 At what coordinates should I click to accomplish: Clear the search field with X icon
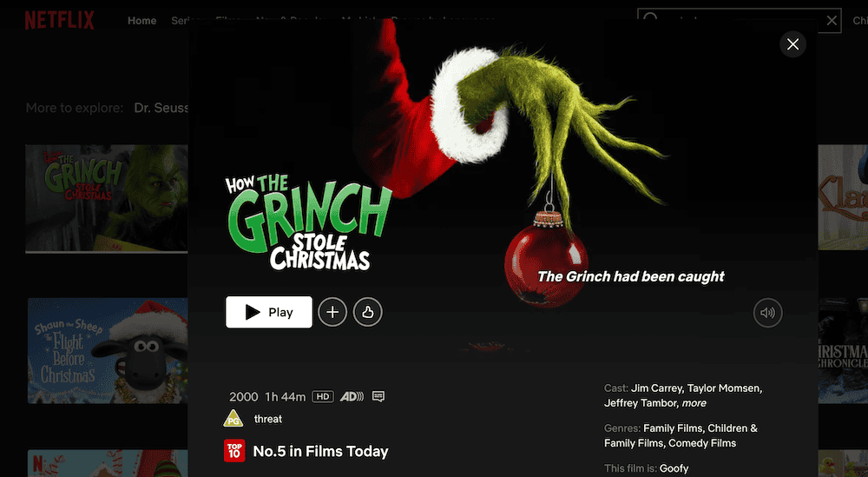[x=832, y=21]
